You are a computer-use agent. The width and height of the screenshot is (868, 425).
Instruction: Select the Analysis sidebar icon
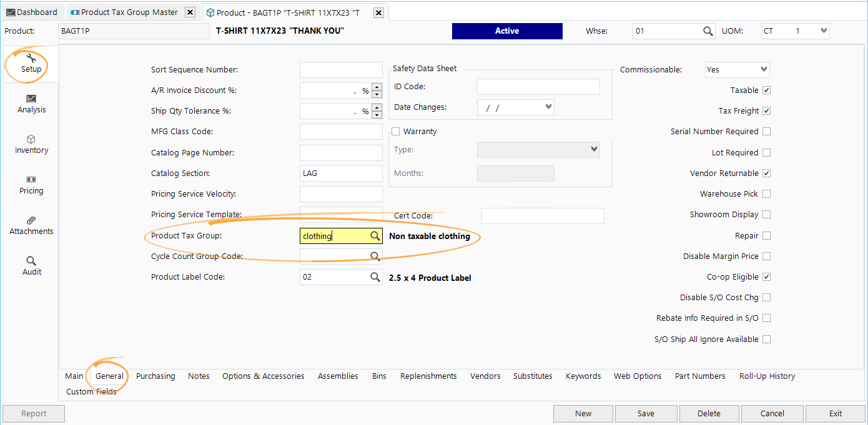31,104
